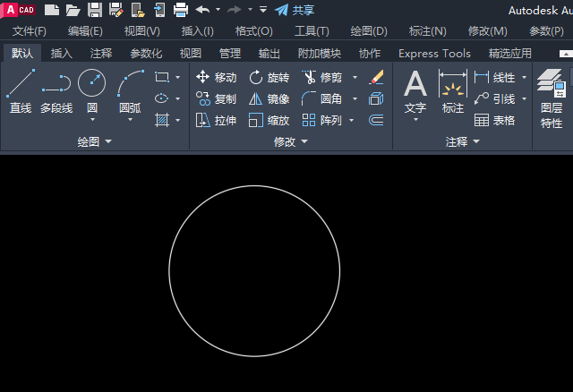Choose the Arc (圆弧) tool
The image size is (573, 392).
(131, 91)
